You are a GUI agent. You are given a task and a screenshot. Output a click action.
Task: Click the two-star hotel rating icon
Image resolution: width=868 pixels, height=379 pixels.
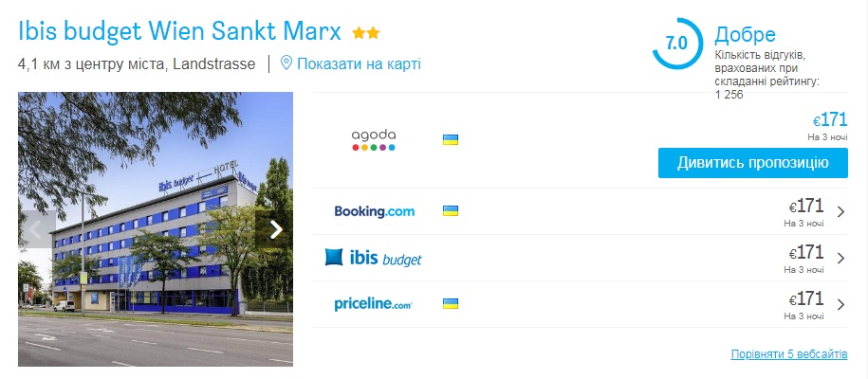pos(366,33)
